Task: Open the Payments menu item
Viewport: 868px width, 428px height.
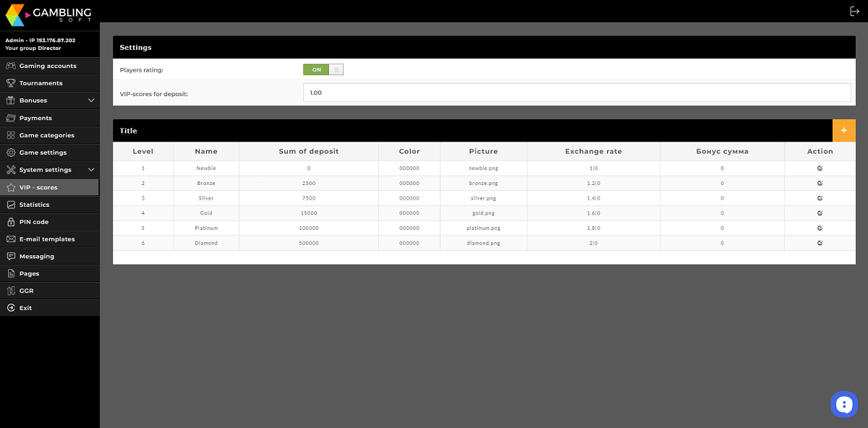Action: click(49, 118)
